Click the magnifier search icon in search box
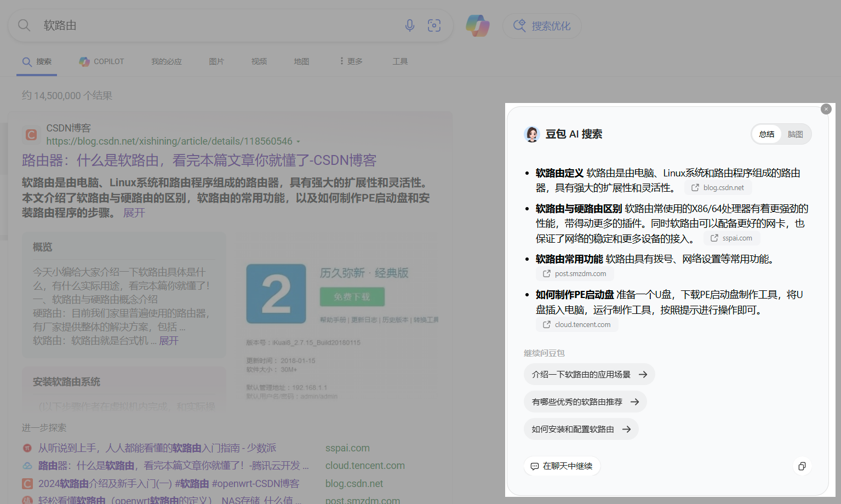 tap(24, 25)
